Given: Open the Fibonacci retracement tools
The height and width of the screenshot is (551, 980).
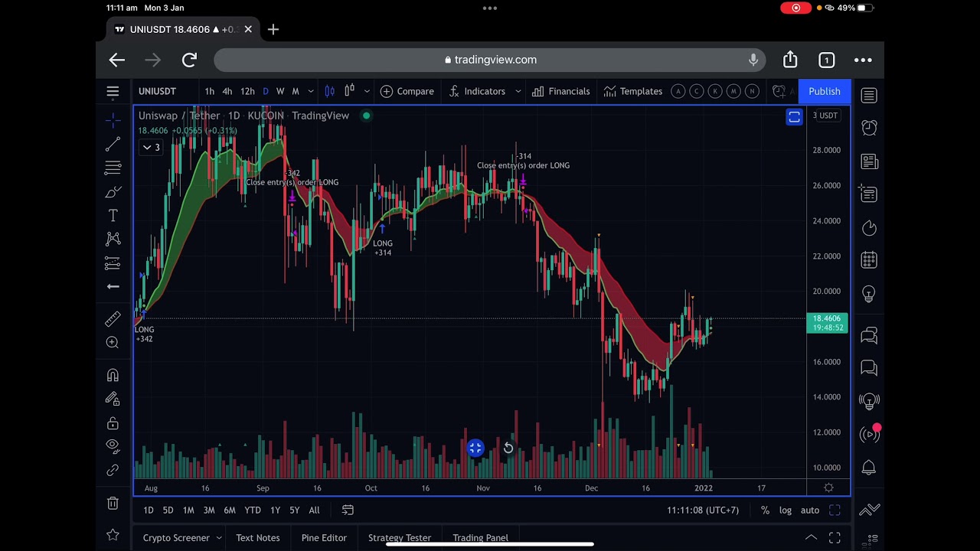Looking at the screenshot, I should tap(113, 168).
